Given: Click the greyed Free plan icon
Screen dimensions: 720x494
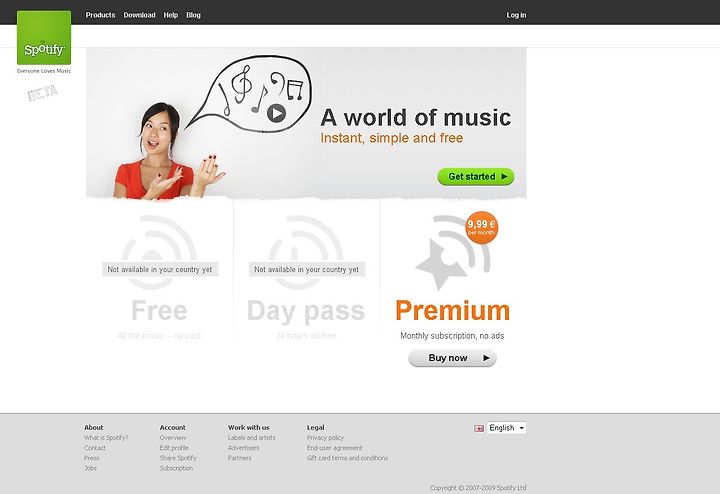Looking at the screenshot, I should coord(159,253).
